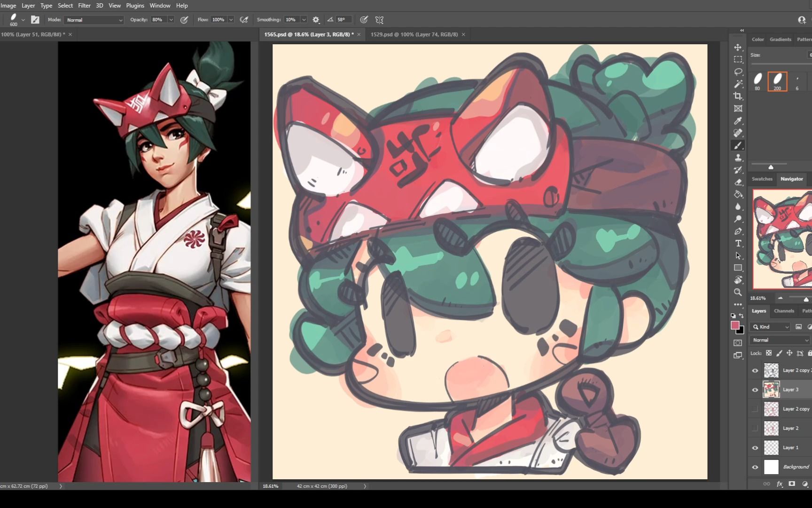Select the Rectangular Marquee tool
Screen dimensions: 812x508
click(x=738, y=60)
